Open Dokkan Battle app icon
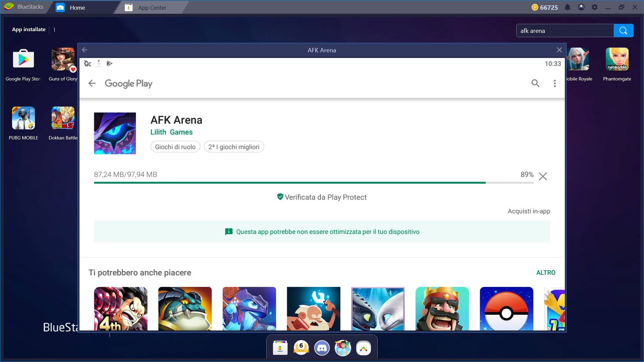 click(63, 118)
